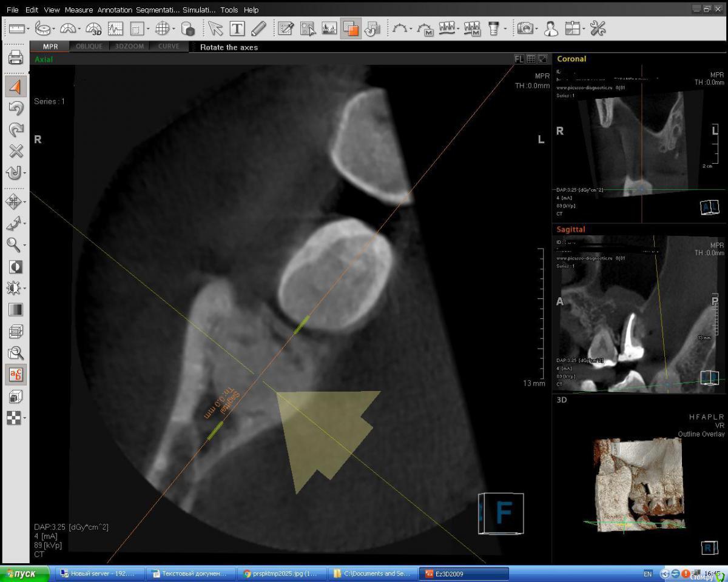Toggle the FL button in Axial view
Image resolution: width=728 pixels, height=582 pixels.
(x=519, y=59)
